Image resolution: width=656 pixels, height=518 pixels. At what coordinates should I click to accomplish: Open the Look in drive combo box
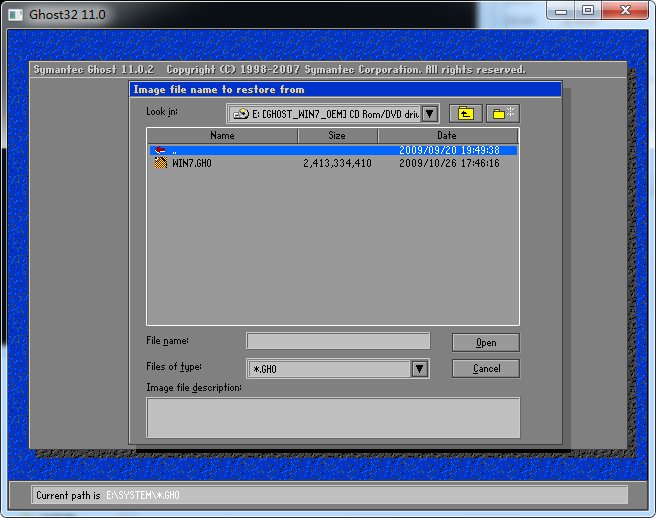(x=333, y=114)
